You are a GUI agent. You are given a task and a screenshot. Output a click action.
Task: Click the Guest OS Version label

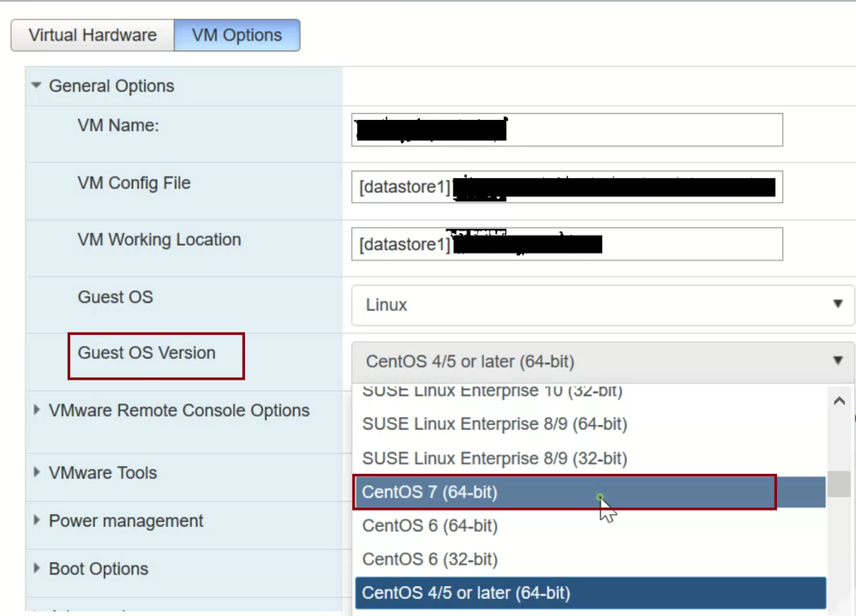point(147,353)
